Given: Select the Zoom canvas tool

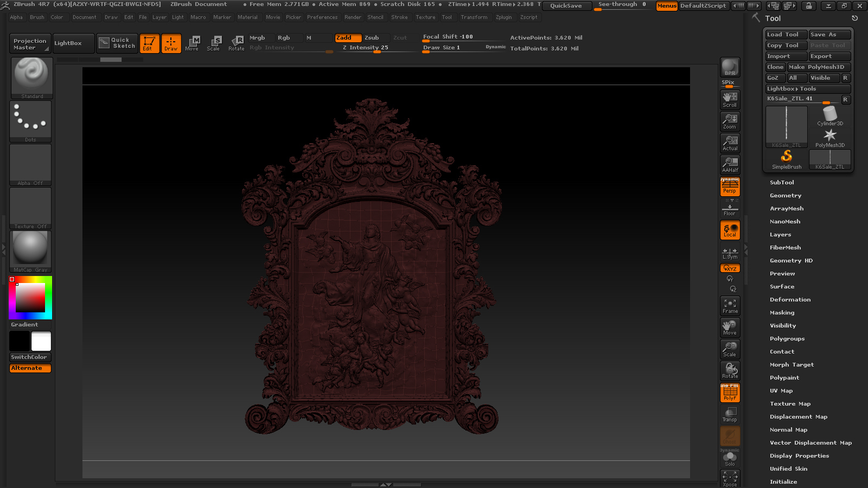Looking at the screenshot, I should point(730,121).
